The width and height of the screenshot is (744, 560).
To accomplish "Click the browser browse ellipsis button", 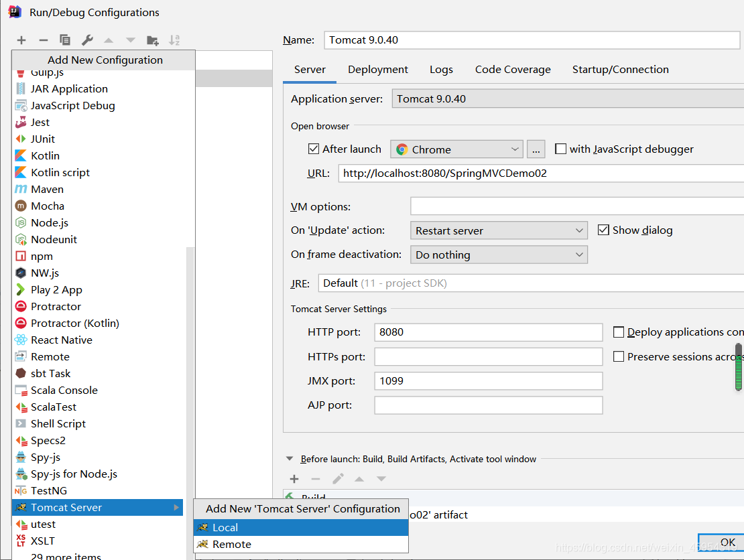I will coord(536,149).
